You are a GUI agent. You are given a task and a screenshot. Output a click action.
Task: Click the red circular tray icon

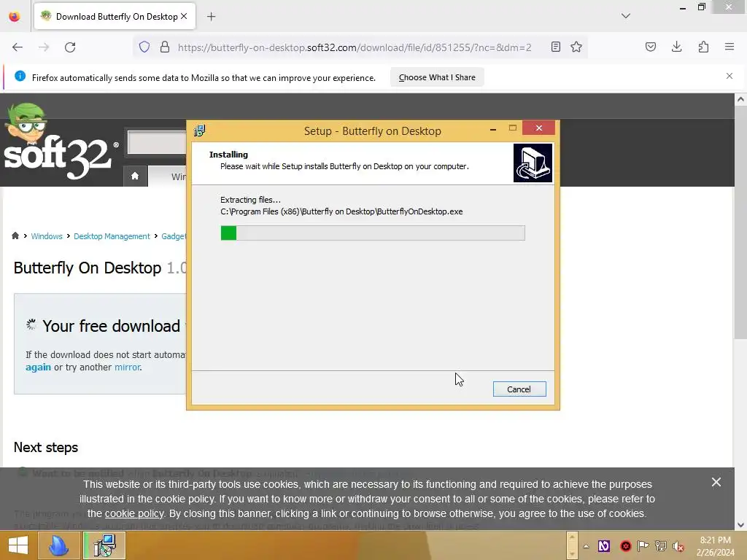(625, 546)
